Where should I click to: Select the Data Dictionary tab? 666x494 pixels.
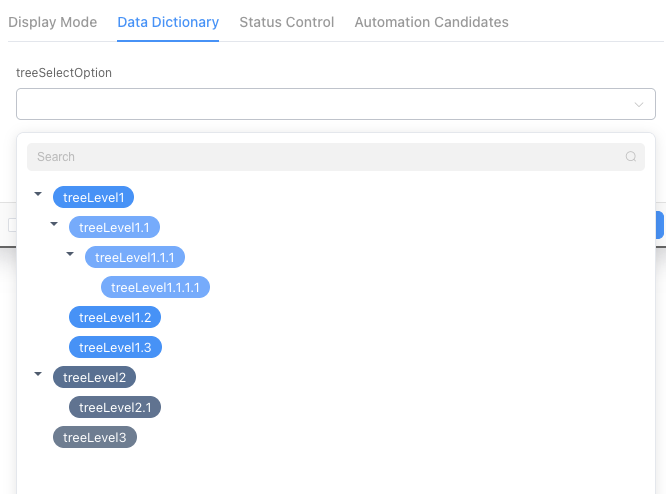(168, 22)
